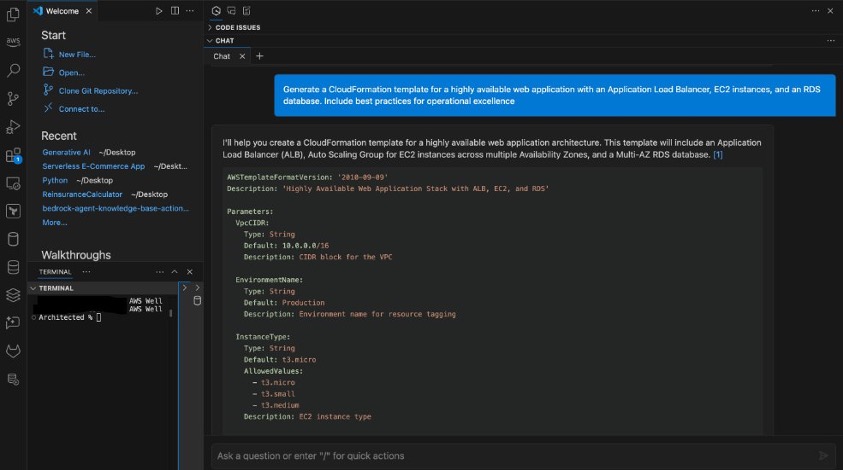This screenshot has height=470, width=844.
Task: Close the Chat tab
Action: [242, 56]
